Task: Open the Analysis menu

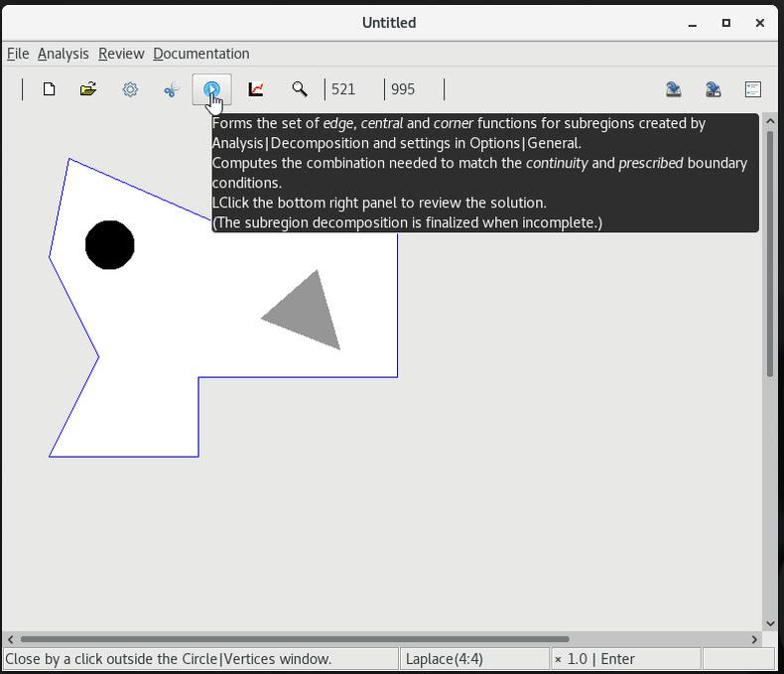Action: (x=64, y=54)
